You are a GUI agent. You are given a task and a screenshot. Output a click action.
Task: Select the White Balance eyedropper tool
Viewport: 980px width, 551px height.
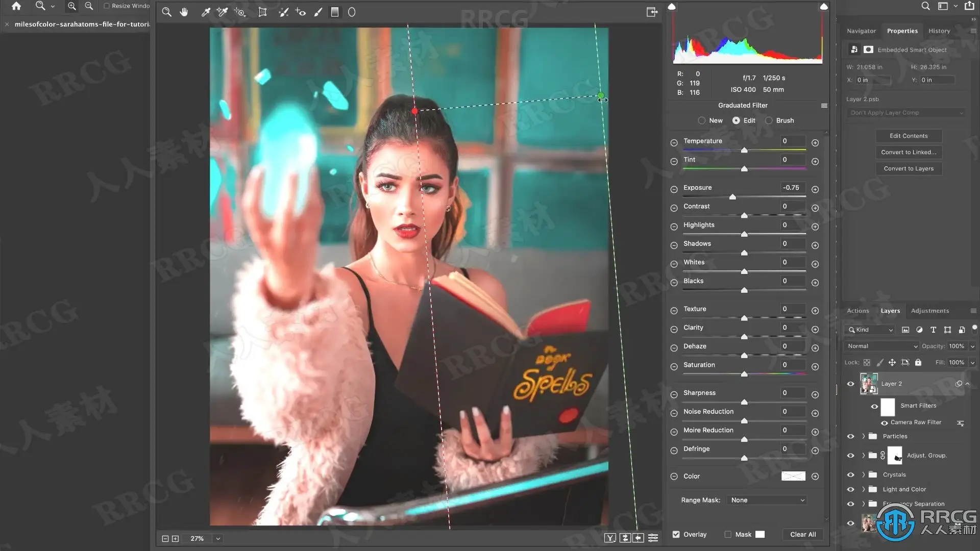coord(206,12)
